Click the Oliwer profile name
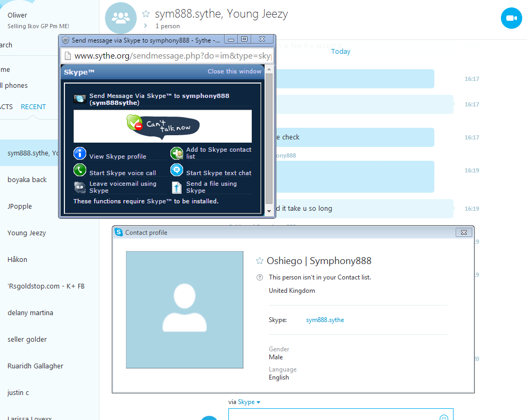The height and width of the screenshot is (420, 527). [17, 15]
